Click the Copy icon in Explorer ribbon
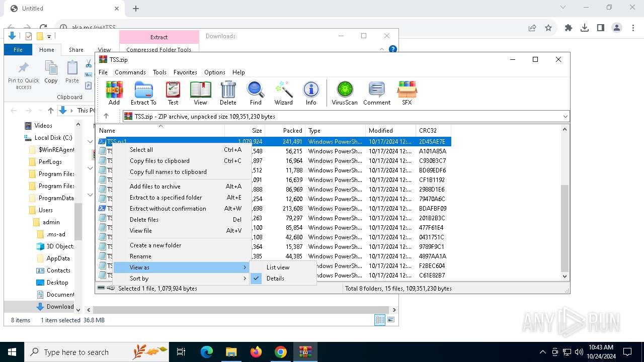The width and height of the screenshot is (644, 362). pyautogui.click(x=51, y=72)
